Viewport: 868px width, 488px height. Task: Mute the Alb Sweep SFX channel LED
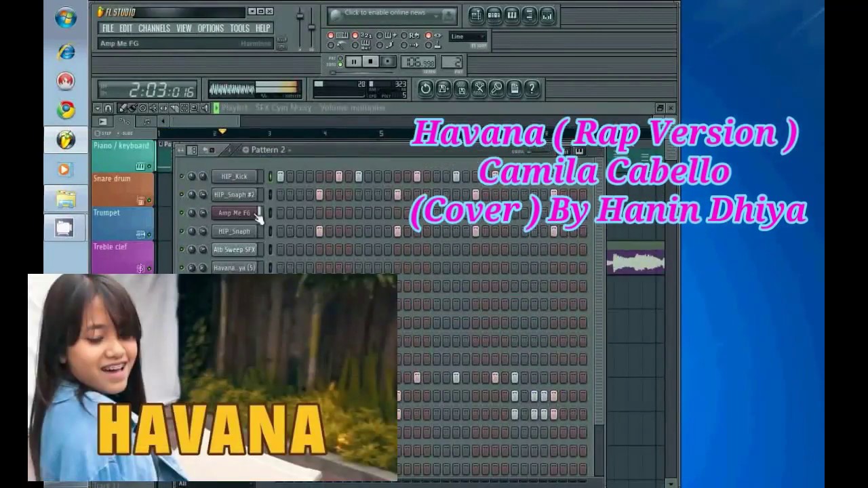pyautogui.click(x=181, y=249)
